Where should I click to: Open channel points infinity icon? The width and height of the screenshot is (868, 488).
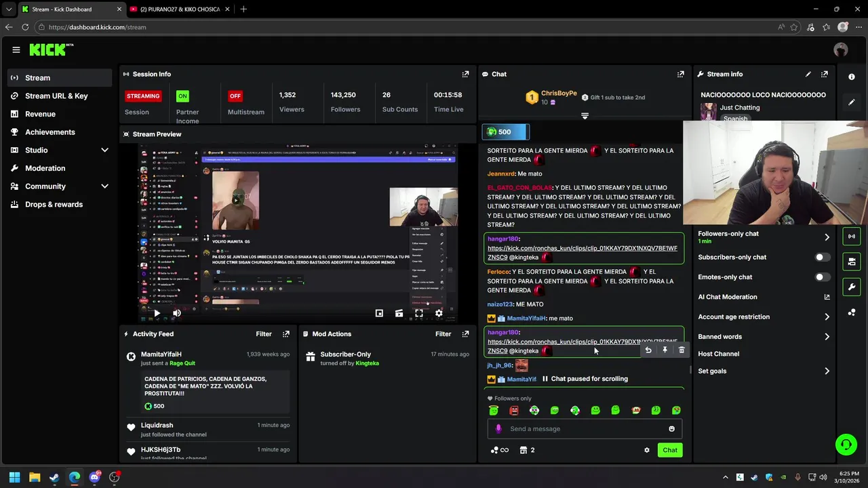point(500,450)
